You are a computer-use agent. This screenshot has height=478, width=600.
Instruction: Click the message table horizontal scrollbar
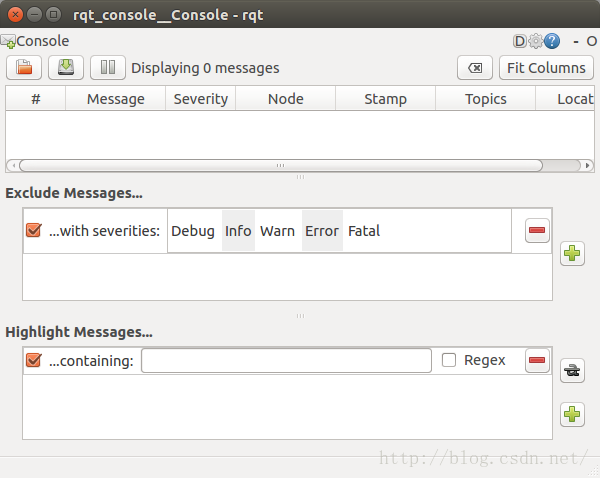[x=280, y=165]
